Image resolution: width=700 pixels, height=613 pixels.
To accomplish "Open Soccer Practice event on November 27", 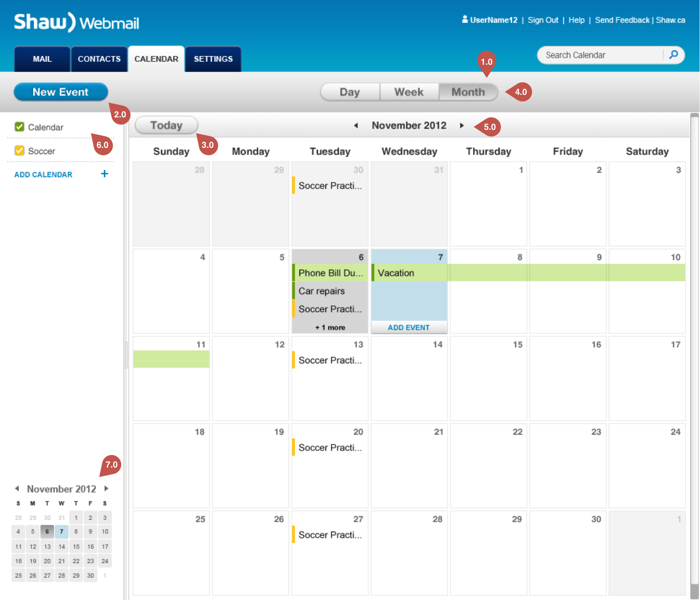I will (x=330, y=534).
